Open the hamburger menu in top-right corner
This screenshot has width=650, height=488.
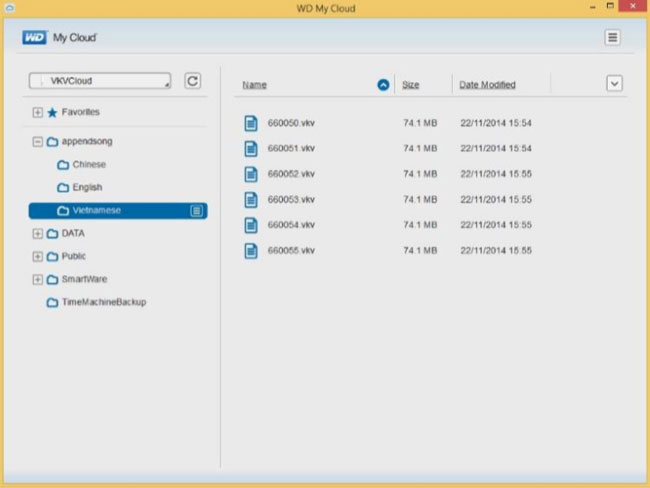tap(612, 37)
